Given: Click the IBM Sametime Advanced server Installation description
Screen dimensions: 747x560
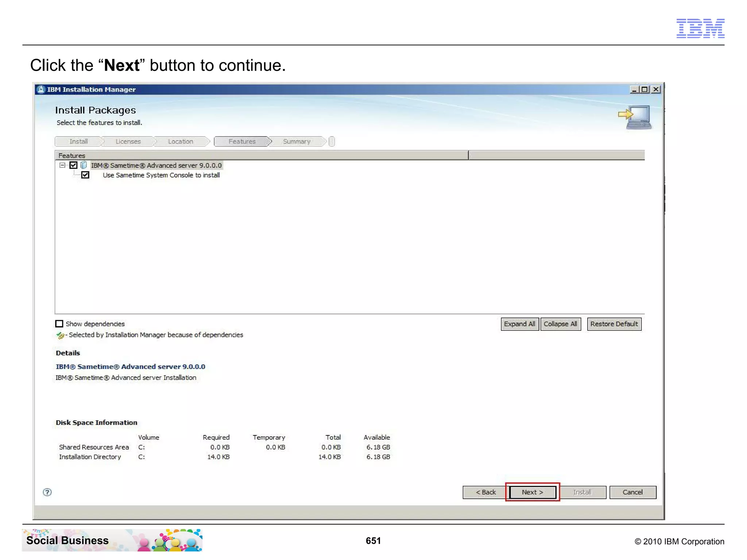Looking at the screenshot, I should point(126,378).
